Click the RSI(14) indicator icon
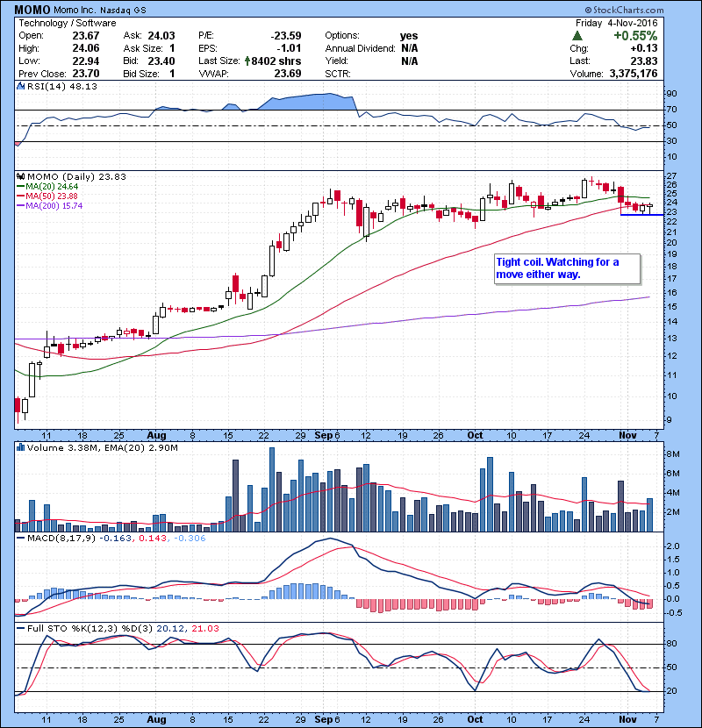This screenshot has width=702, height=728. (x=20, y=86)
